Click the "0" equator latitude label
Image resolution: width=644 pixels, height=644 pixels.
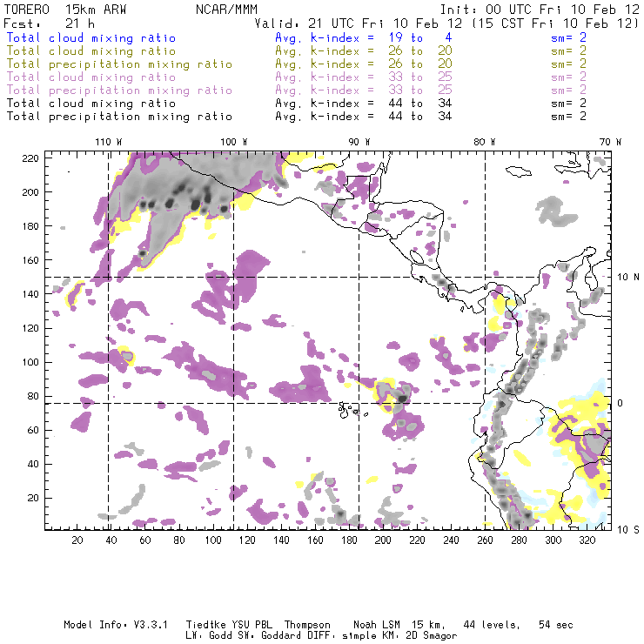621,403
